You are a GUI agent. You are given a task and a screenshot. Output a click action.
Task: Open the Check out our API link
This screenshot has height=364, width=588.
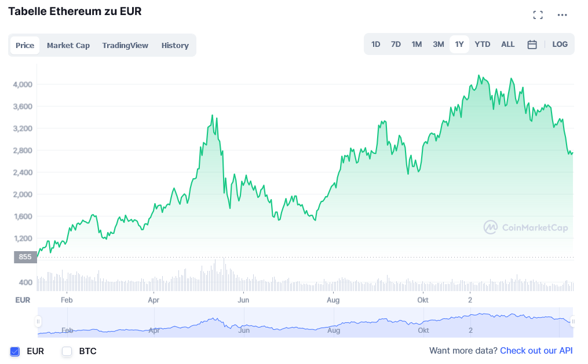tap(536, 351)
